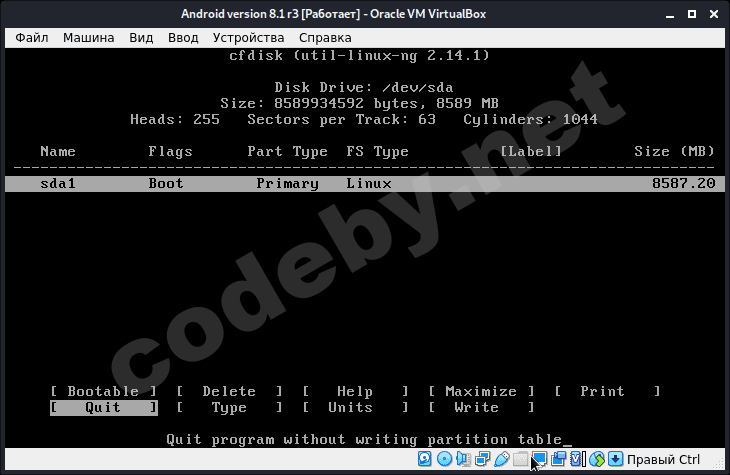
Task: Open the Устройства menu
Action: coord(248,38)
